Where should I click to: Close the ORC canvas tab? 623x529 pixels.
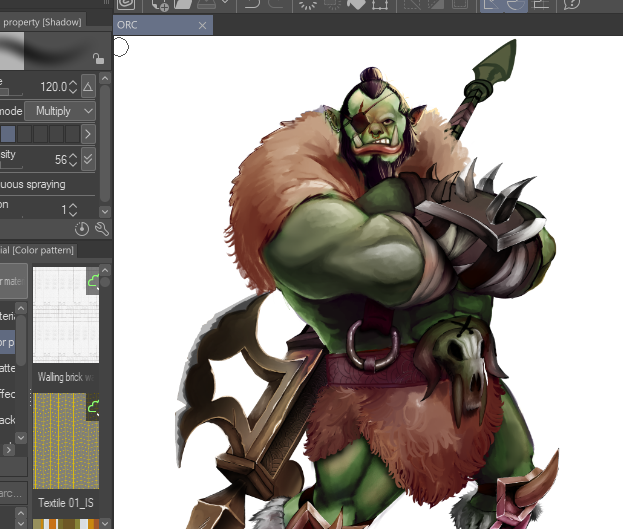tap(203, 25)
